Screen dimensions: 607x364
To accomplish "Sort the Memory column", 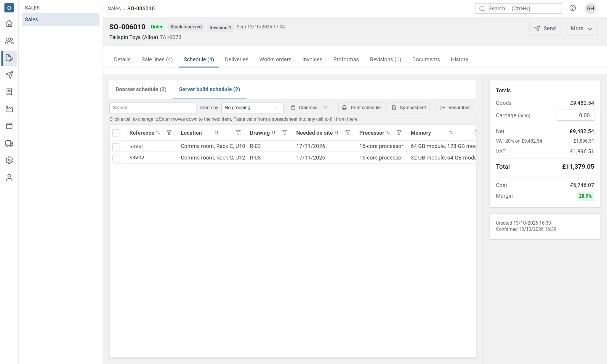I will (451, 133).
